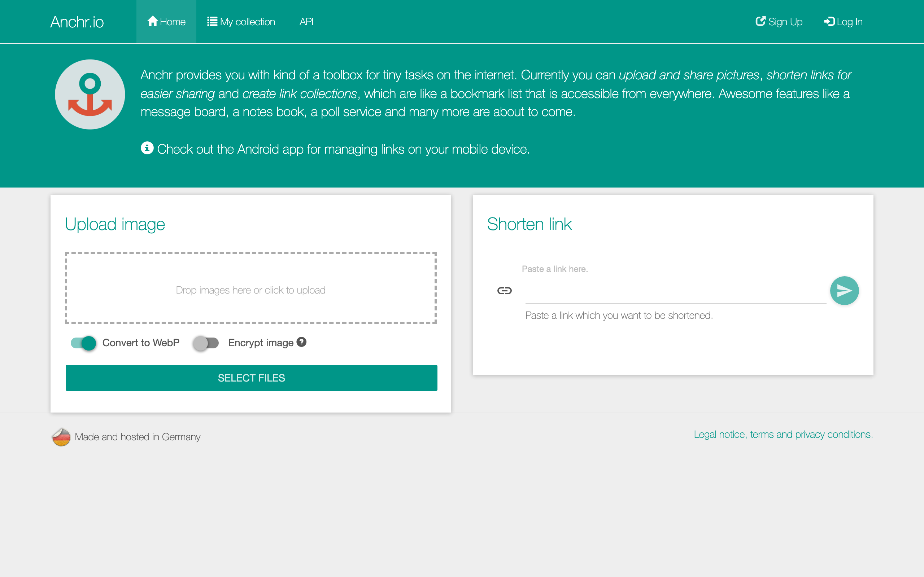
Task: Click the Encrypt image help question mark
Action: [302, 342]
